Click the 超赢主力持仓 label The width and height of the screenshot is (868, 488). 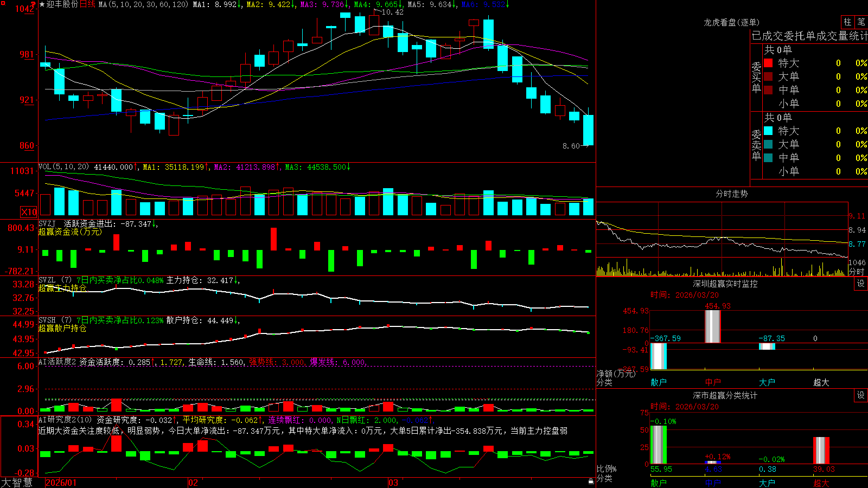(62, 288)
